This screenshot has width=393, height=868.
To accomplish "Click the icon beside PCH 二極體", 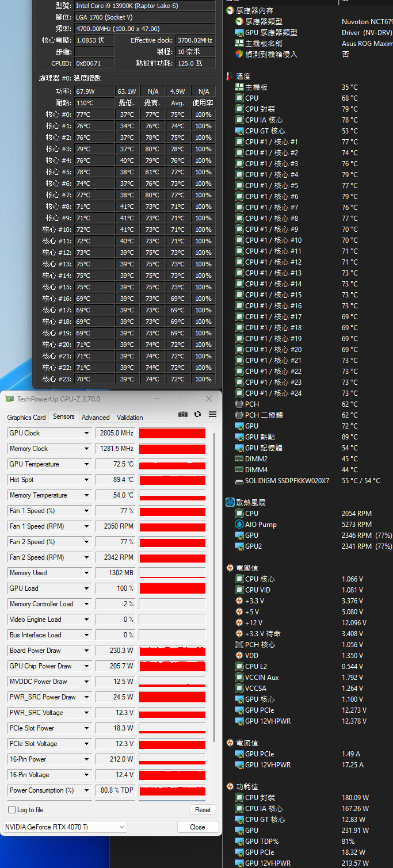I will click(239, 415).
